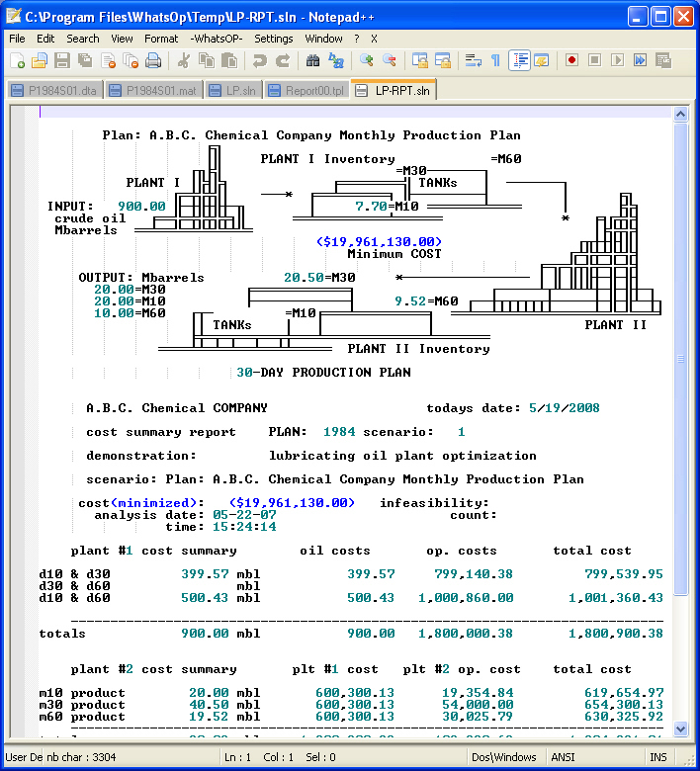Redo the action with the Redo arrow
The image size is (700, 771).
283,61
